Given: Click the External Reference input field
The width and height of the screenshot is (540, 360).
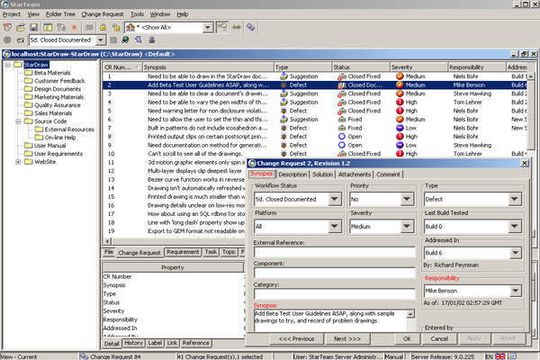Looking at the screenshot, I should point(334,252).
